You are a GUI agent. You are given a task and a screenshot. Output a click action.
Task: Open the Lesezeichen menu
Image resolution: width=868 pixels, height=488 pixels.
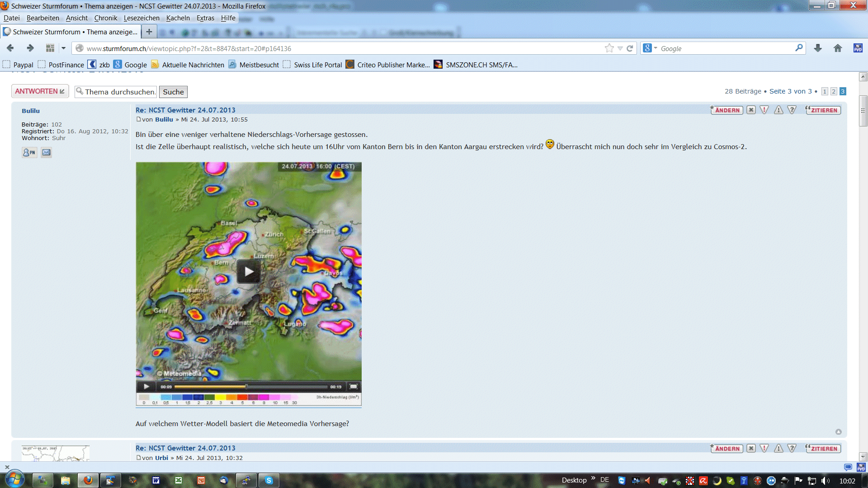click(x=142, y=18)
